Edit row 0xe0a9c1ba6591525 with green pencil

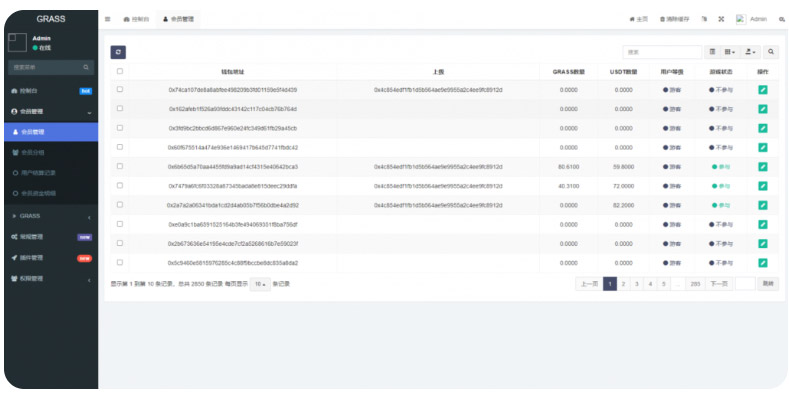point(763,224)
